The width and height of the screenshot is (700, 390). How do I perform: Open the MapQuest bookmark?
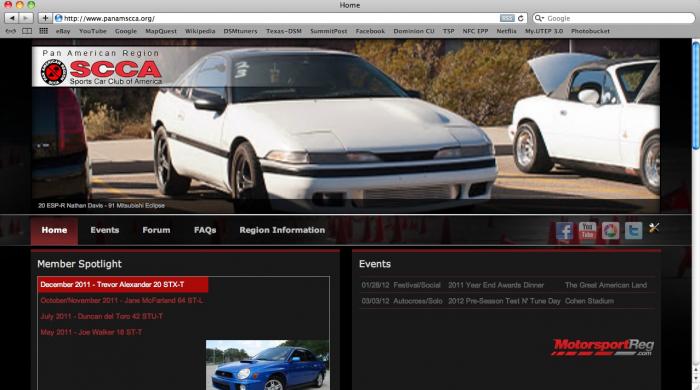point(161,31)
